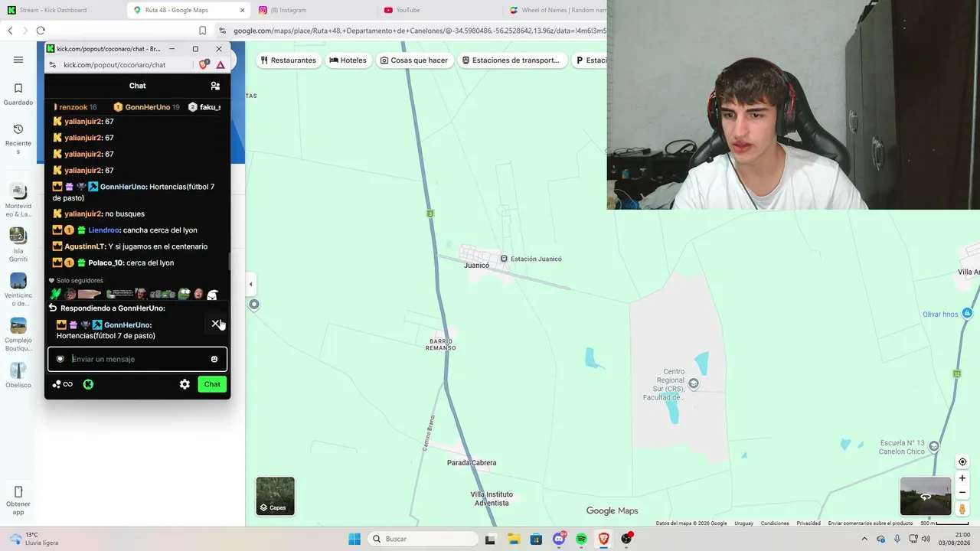Image resolution: width=980 pixels, height=551 pixels.
Task: Go back in browser history
Action: (10, 31)
